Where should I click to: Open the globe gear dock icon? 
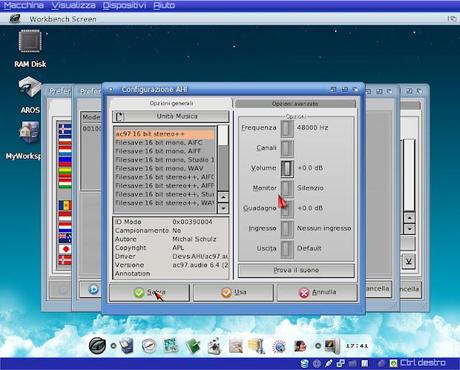(x=279, y=347)
